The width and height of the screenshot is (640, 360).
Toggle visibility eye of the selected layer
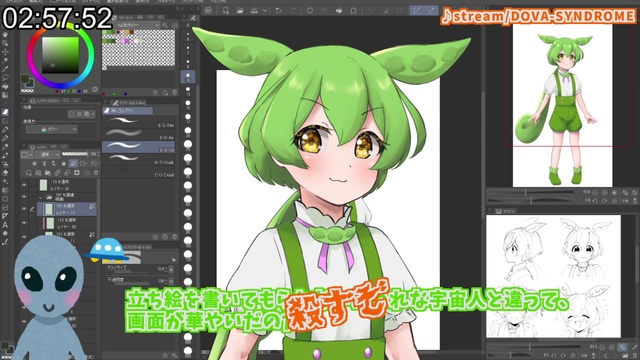[24, 209]
